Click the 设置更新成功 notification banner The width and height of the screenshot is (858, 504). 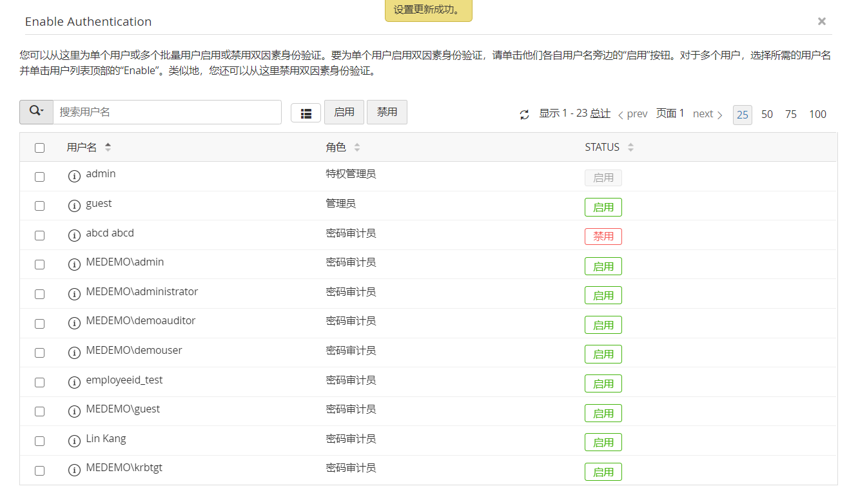[429, 10]
